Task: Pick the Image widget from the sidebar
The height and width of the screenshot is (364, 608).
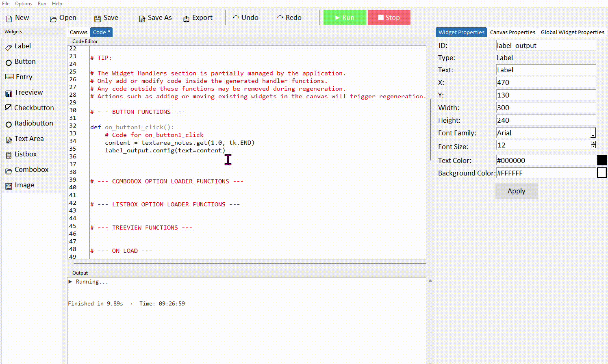Action: click(x=24, y=185)
